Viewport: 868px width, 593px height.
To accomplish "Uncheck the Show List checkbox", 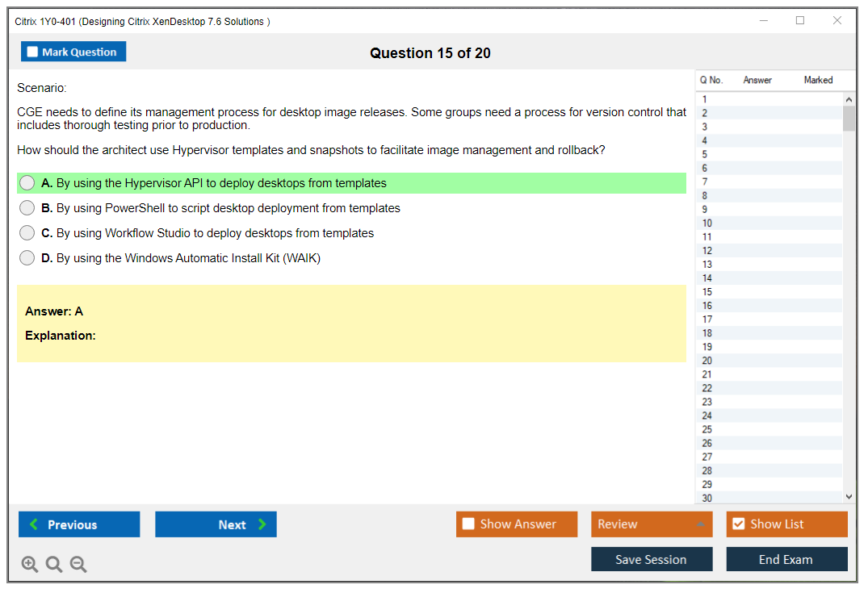I will [x=738, y=524].
